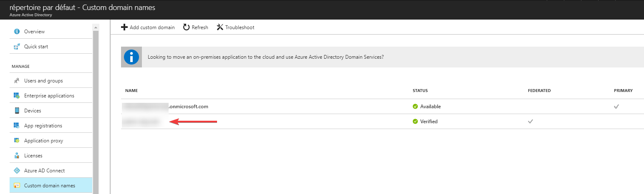Open Enterprise applications

click(x=51, y=96)
